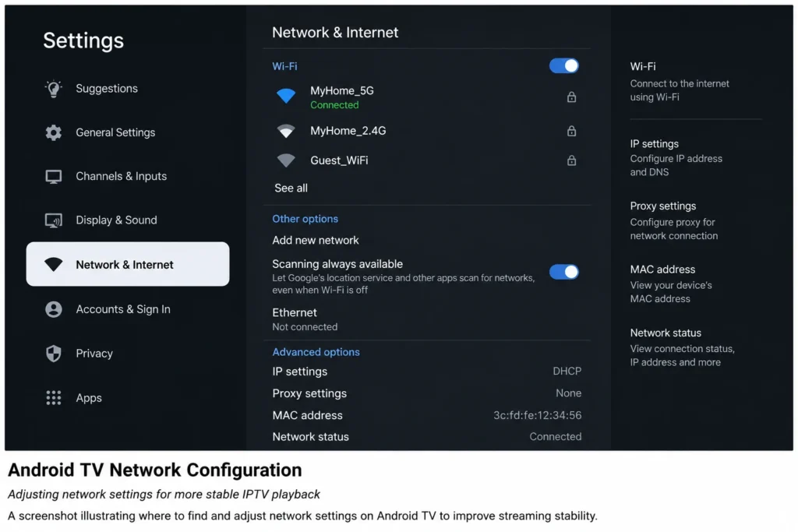Click the blue Wi-Fi signal icon for MyHome_5G
This screenshot has width=798, height=532.
[x=286, y=96]
